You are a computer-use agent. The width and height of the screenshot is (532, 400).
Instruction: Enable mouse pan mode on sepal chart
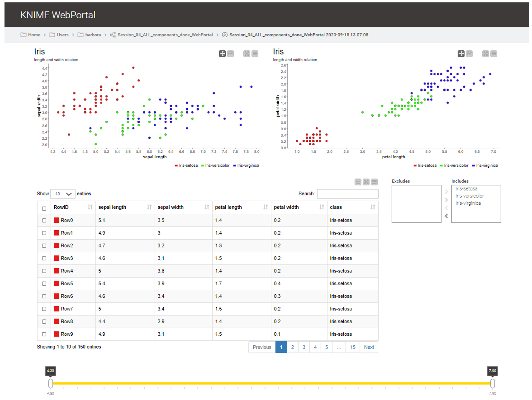[222, 54]
